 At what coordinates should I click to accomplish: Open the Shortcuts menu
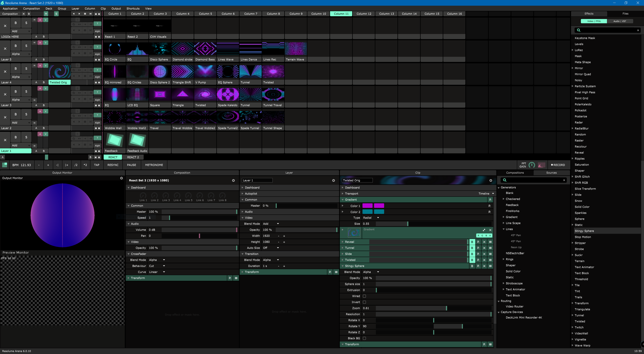click(133, 9)
